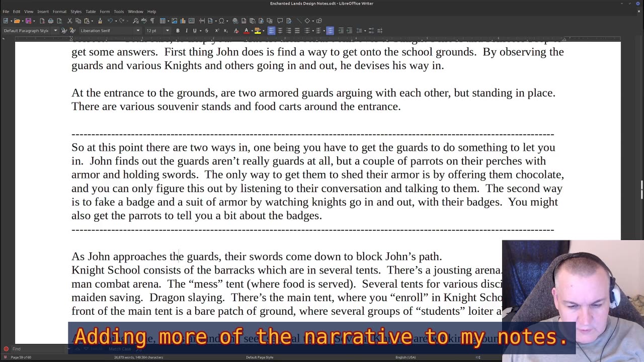Click the Paste clipboard icon
Viewport: 644px width, 362px height.
click(x=87, y=21)
